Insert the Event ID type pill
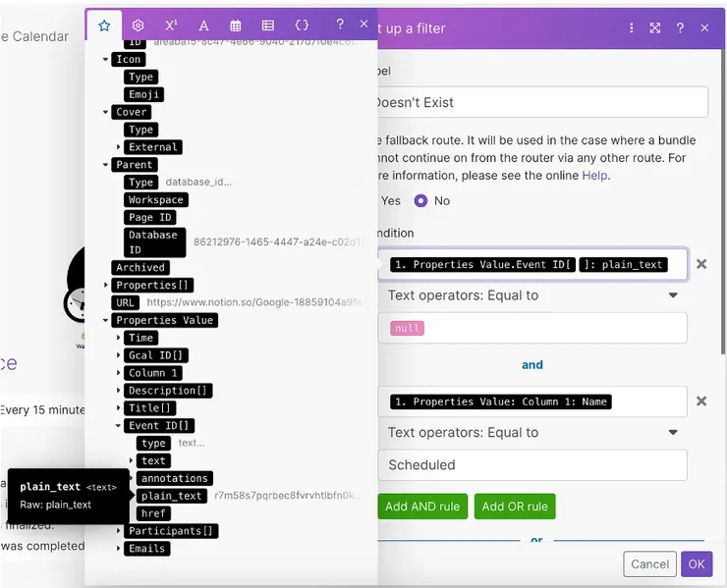 (153, 444)
